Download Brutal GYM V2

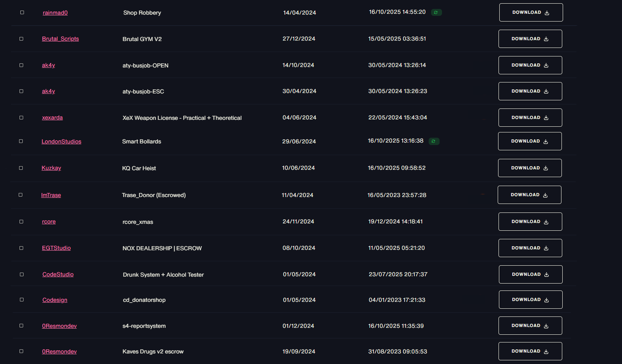[530, 39]
